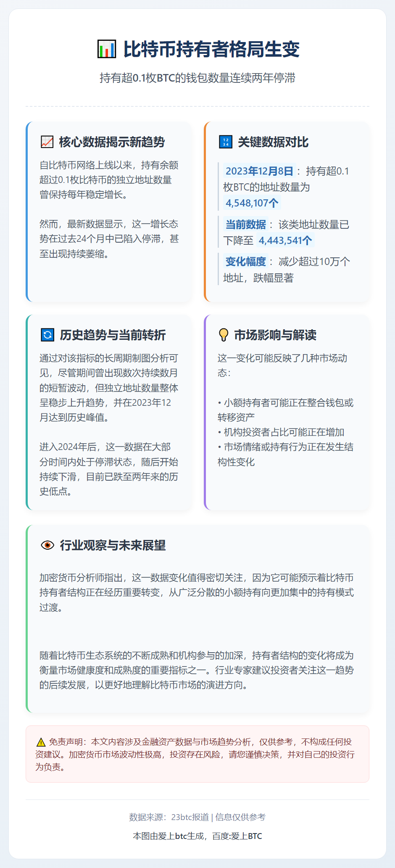Click the bullet 小额持有者可能正在整合钱包或转移资产

286,410
